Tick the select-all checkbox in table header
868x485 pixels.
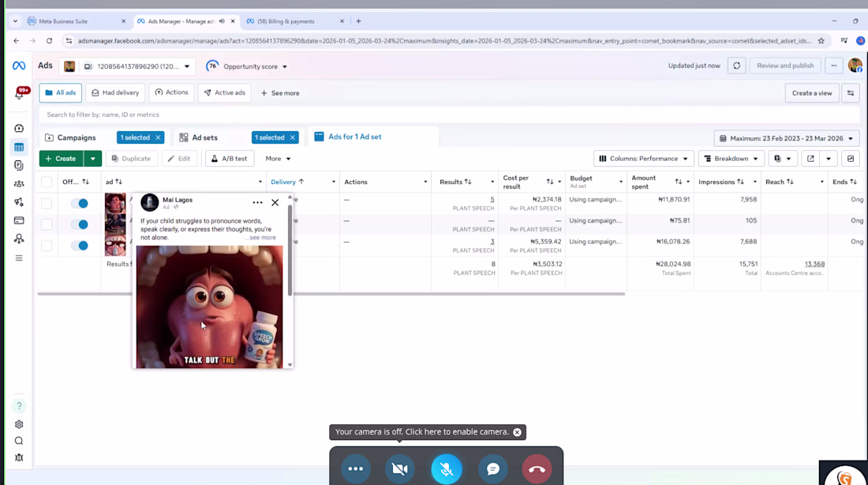pos(47,182)
